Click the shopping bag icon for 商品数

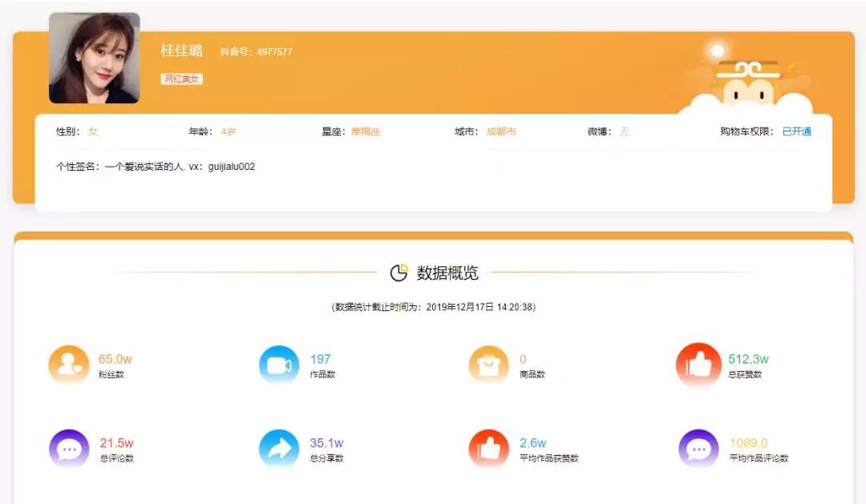pyautogui.click(x=489, y=365)
